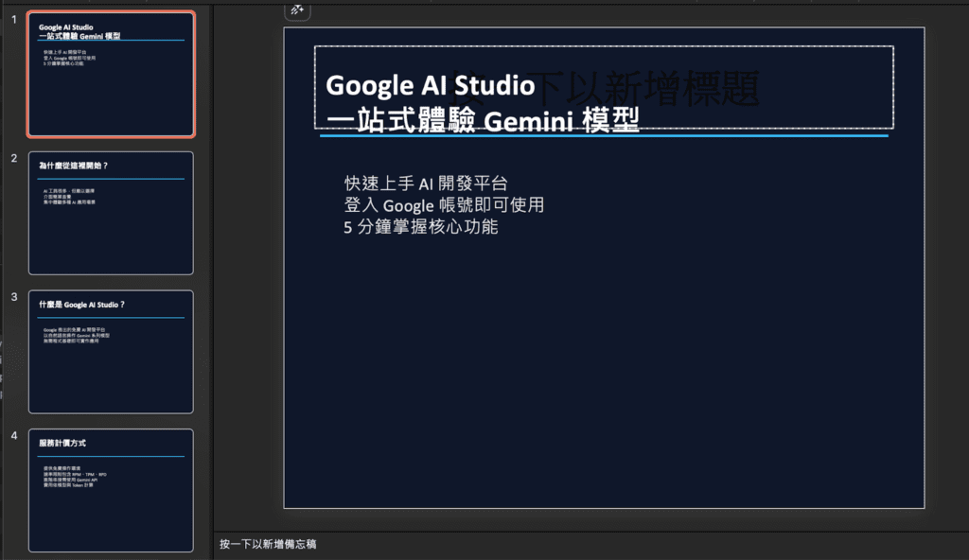The width and height of the screenshot is (969, 560).
Task: Click the text 登入 Google 帳號即可使用
Action: pos(444,205)
